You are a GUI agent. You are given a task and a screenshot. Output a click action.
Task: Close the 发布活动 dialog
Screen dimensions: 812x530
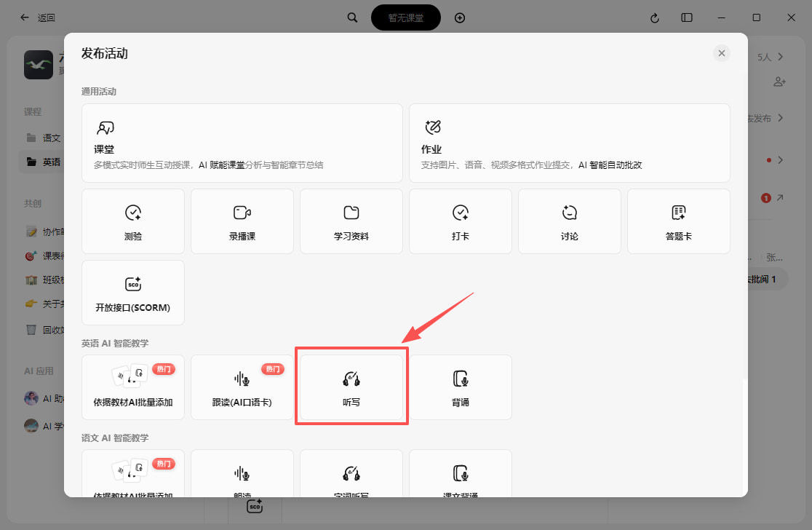721,53
